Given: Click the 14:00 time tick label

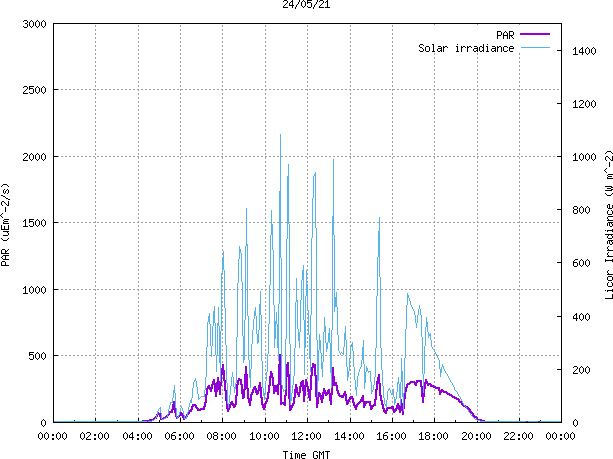Looking at the screenshot, I should point(349,436).
